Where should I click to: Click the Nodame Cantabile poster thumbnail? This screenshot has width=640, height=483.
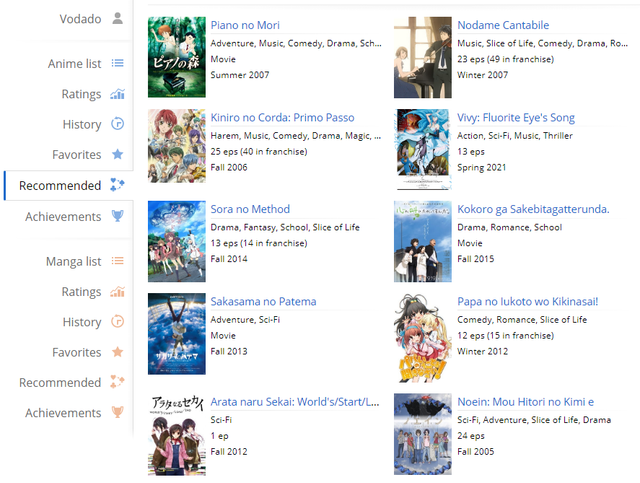423,57
